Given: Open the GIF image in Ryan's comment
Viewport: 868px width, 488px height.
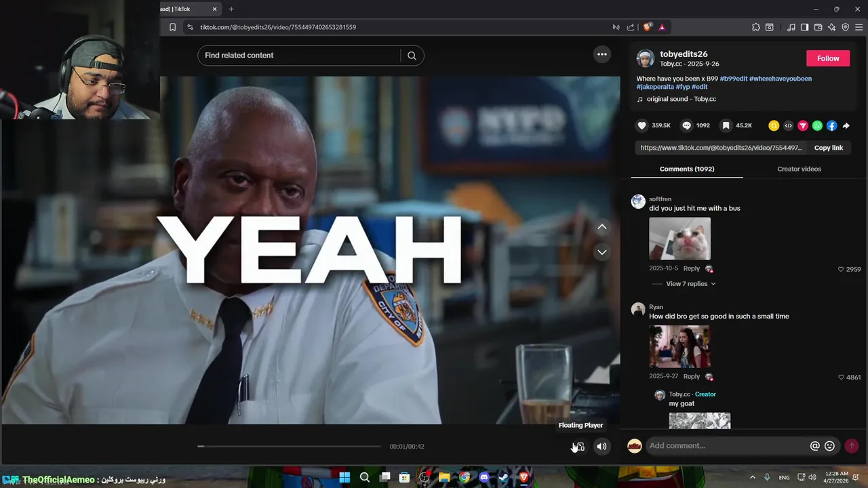Looking at the screenshot, I should point(679,346).
